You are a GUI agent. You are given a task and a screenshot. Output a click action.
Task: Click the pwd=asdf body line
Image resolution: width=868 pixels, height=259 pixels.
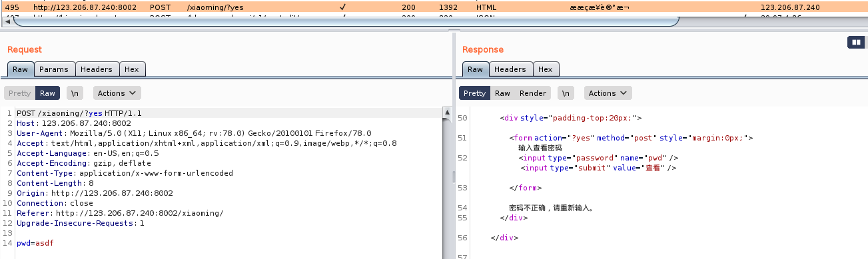35,243
